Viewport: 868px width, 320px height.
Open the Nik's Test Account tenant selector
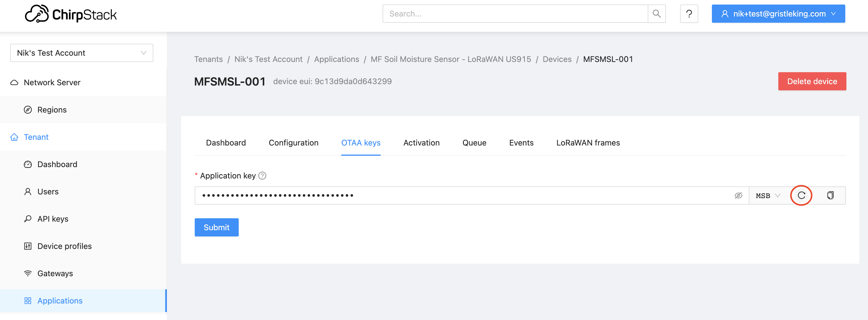pos(81,53)
